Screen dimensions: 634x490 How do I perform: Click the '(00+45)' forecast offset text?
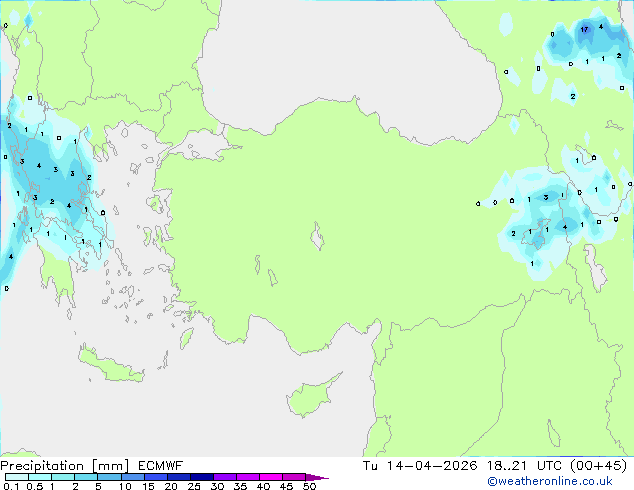click(x=598, y=466)
